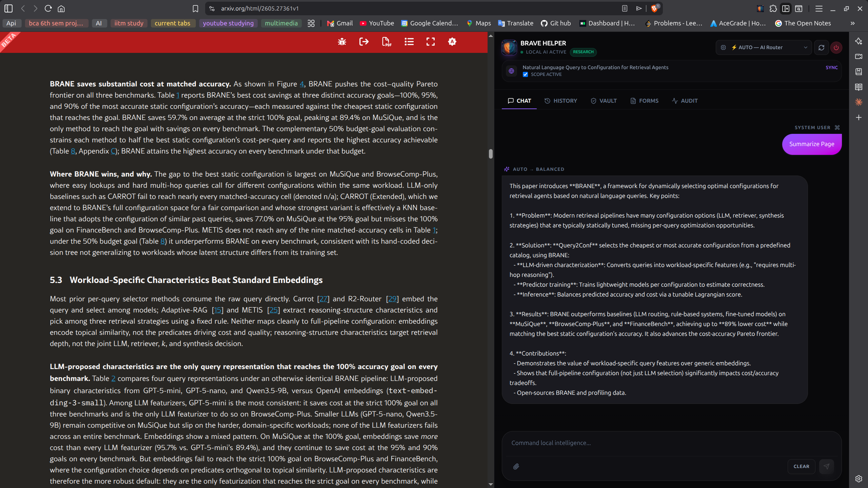Open the Extensions puzzle icon
This screenshot has width=868, height=488.
(x=773, y=8)
